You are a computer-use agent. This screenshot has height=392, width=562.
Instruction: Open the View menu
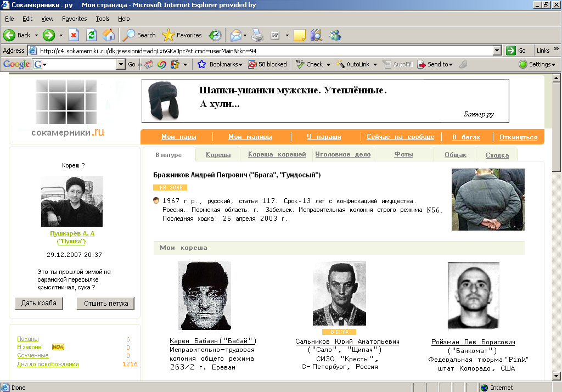coord(47,19)
